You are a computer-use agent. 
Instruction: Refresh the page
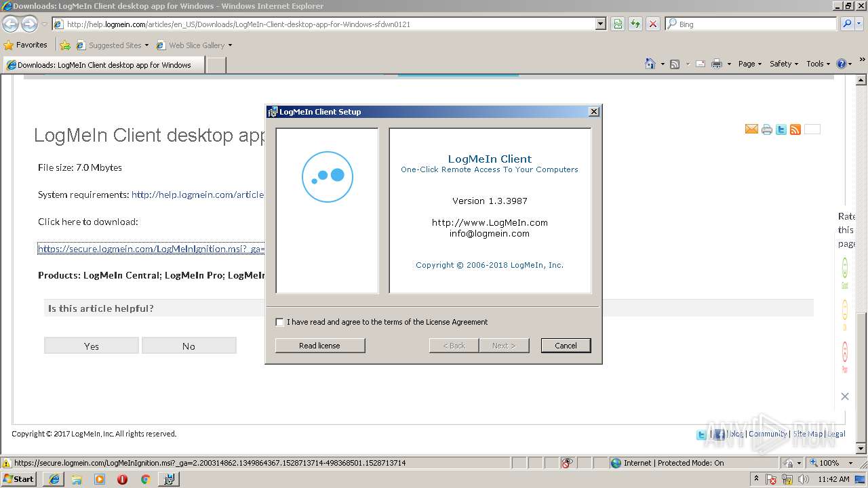point(635,24)
